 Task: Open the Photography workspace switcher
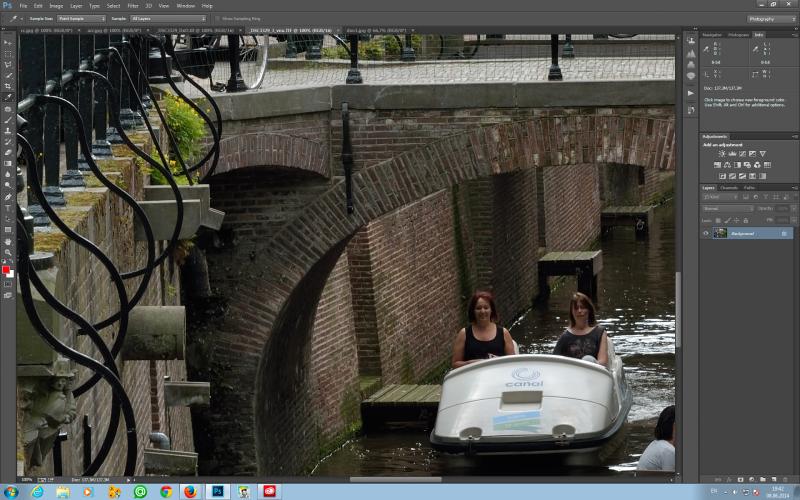(771, 19)
